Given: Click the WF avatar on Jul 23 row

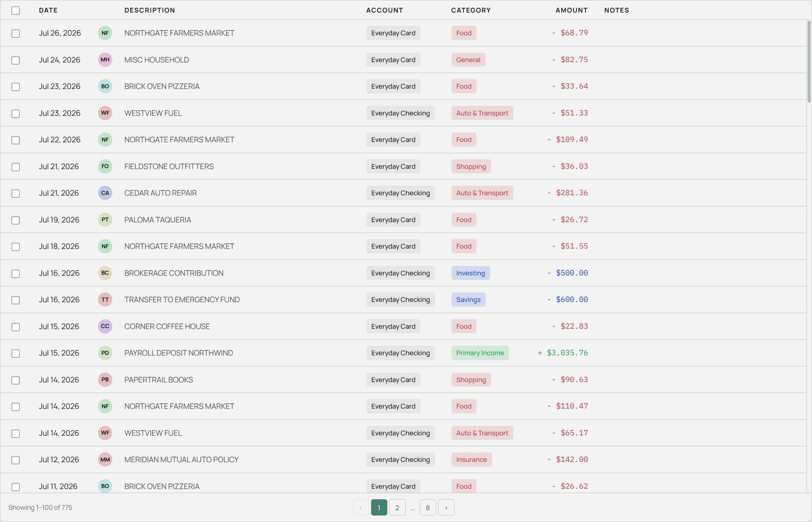Looking at the screenshot, I should coord(105,113).
